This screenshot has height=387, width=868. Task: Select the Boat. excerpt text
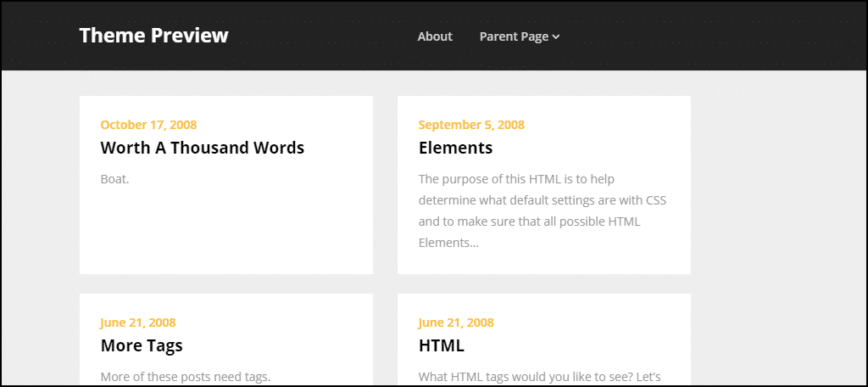(114, 179)
